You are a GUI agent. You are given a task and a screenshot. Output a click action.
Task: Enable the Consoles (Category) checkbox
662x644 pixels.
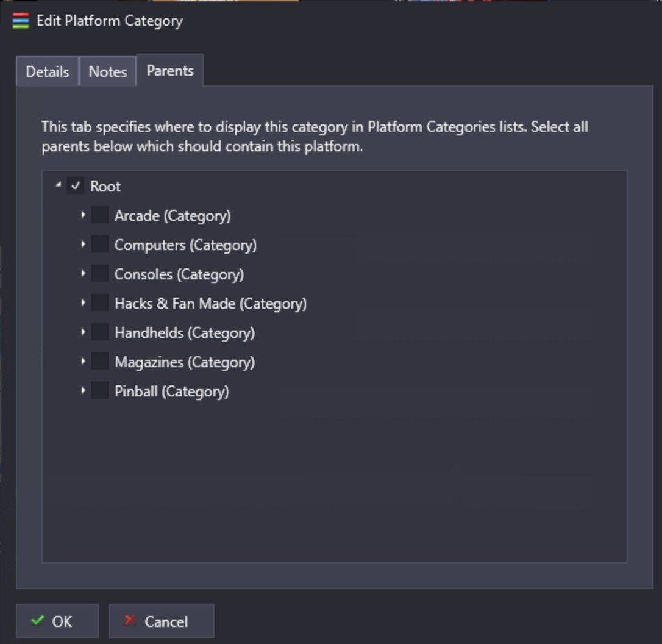[x=100, y=274]
